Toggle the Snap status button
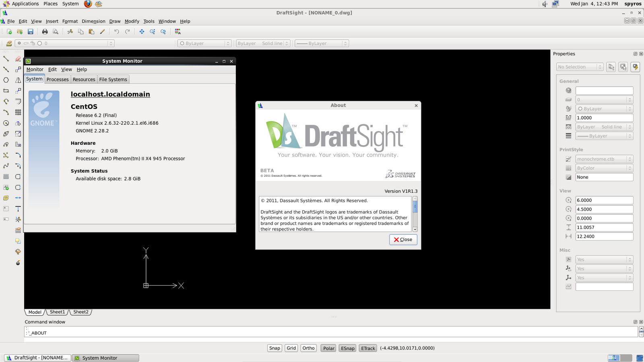The image size is (644, 362). (275, 348)
